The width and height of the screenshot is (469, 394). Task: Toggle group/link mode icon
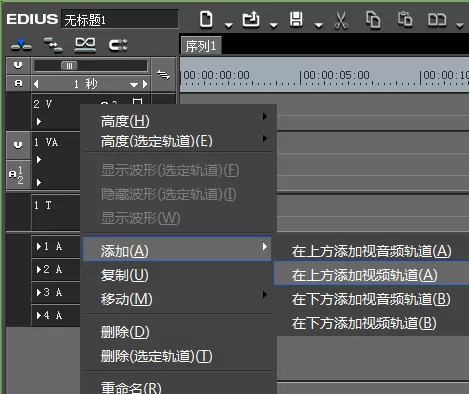(x=118, y=45)
